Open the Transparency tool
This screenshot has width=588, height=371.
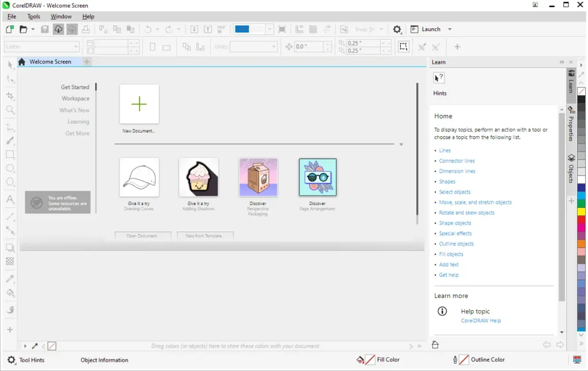(x=10, y=261)
